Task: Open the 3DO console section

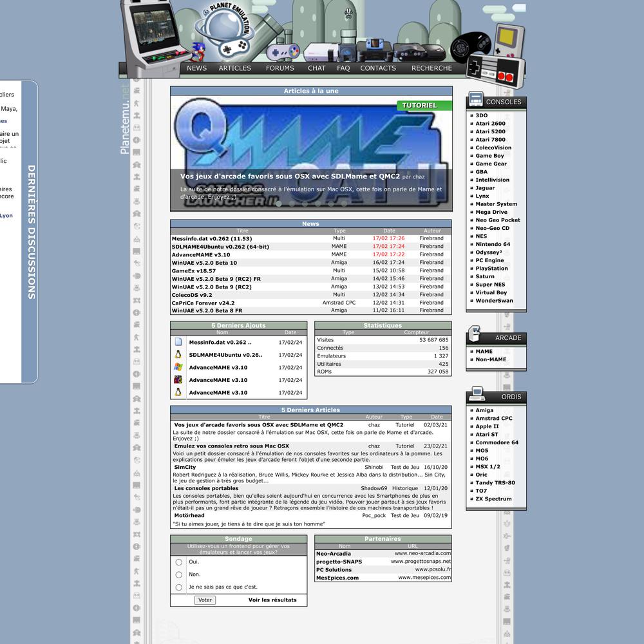Action: (x=481, y=115)
